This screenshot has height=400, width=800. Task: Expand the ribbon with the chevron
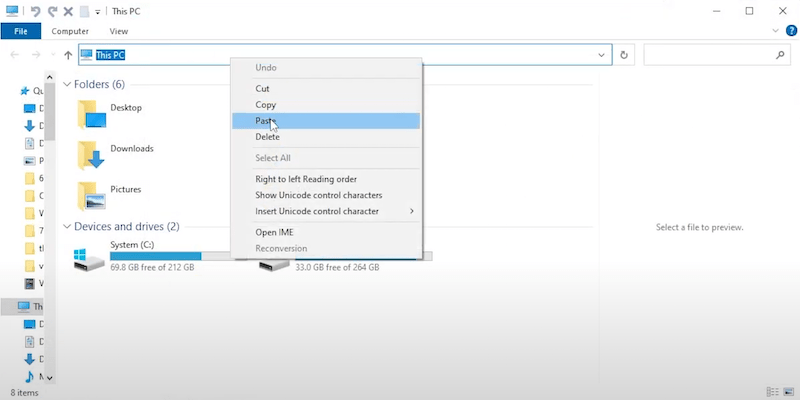776,31
